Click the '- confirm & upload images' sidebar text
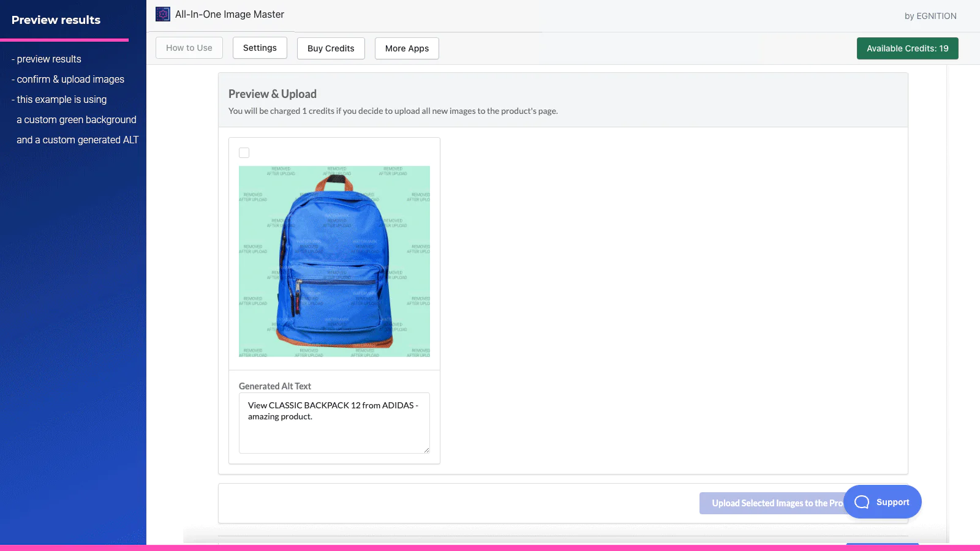 click(x=68, y=79)
